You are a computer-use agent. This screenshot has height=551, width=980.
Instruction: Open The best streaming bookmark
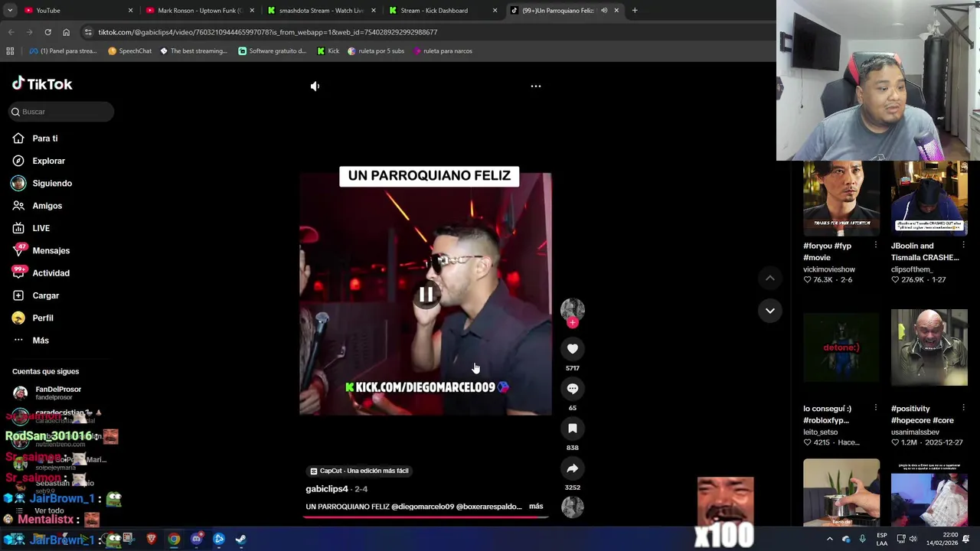[194, 51]
